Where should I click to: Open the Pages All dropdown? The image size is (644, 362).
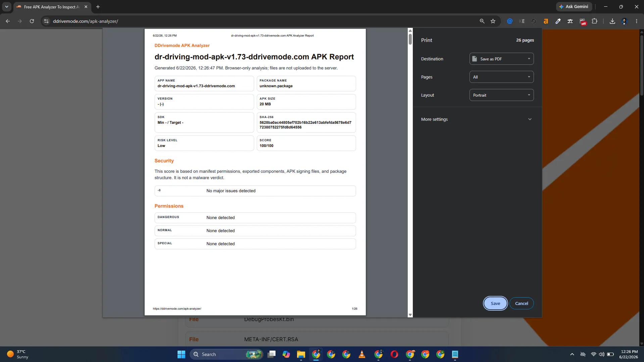(501, 77)
